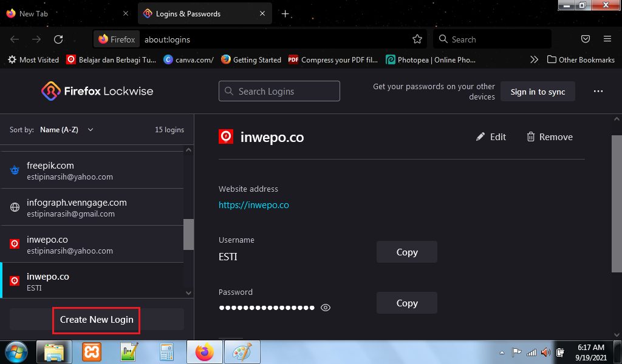Click the Windows Start button
Screen dimensions: 622x364
[x=16, y=352]
